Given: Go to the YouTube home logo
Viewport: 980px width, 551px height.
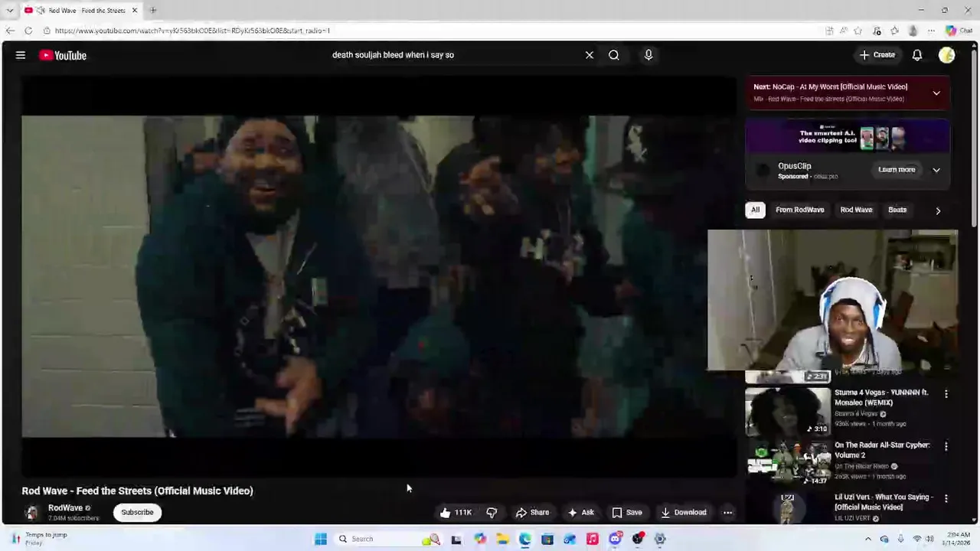Looking at the screenshot, I should pos(63,55).
